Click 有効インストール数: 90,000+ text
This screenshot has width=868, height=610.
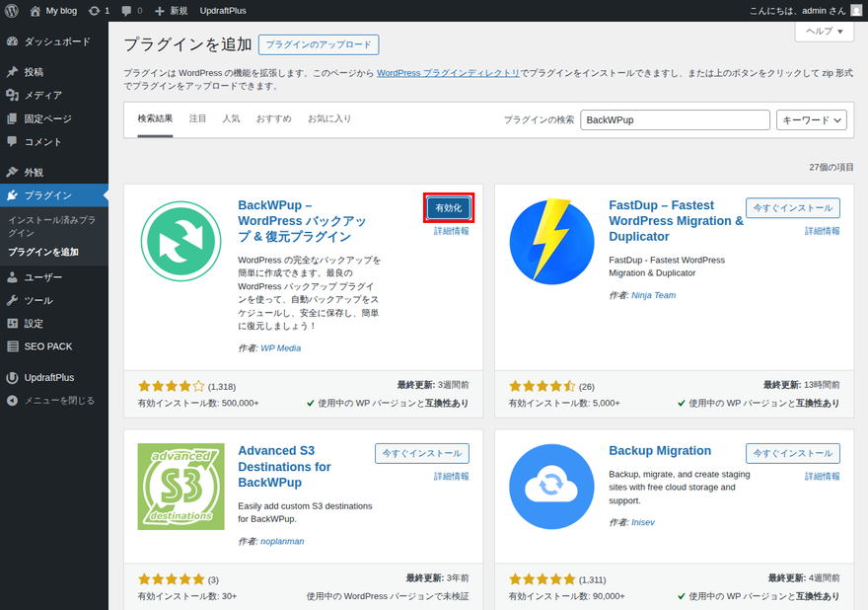pos(566,596)
